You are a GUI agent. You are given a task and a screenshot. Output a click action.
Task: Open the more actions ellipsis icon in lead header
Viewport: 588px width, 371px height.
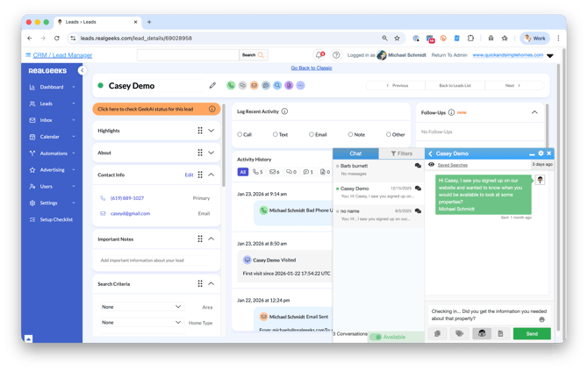point(300,85)
